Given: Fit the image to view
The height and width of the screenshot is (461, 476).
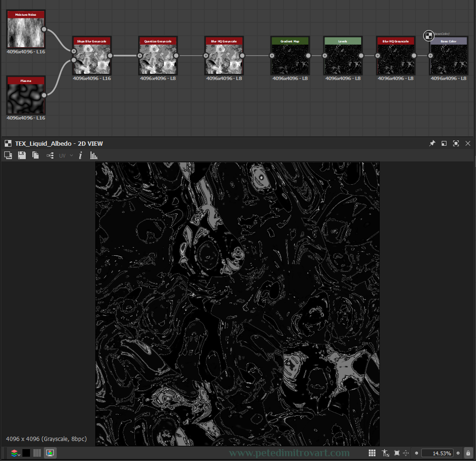Looking at the screenshot, I should click(x=397, y=453).
